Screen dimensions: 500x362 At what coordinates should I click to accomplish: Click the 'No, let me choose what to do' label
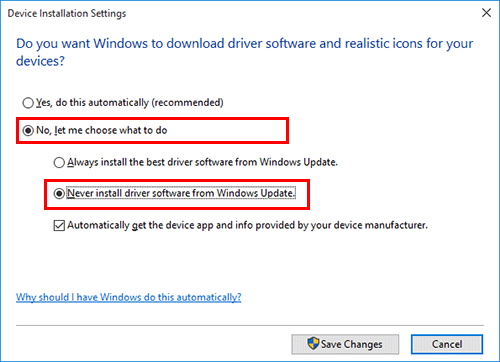point(102,130)
